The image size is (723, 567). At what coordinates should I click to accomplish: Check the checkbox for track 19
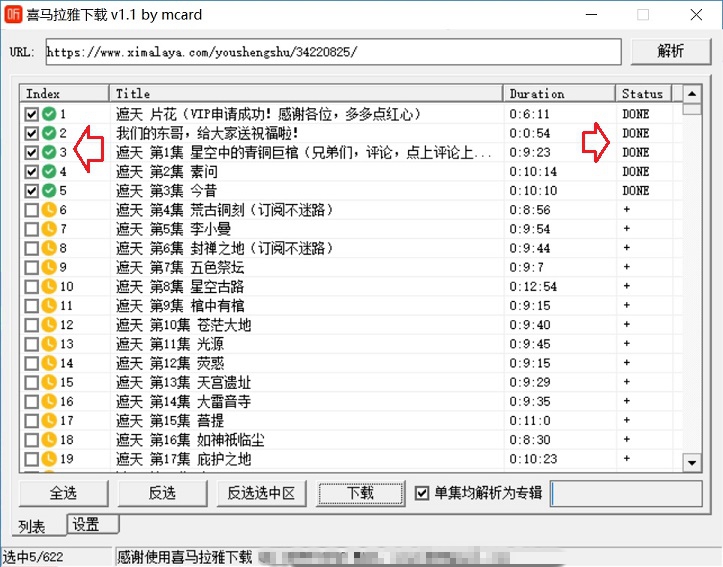point(31,460)
